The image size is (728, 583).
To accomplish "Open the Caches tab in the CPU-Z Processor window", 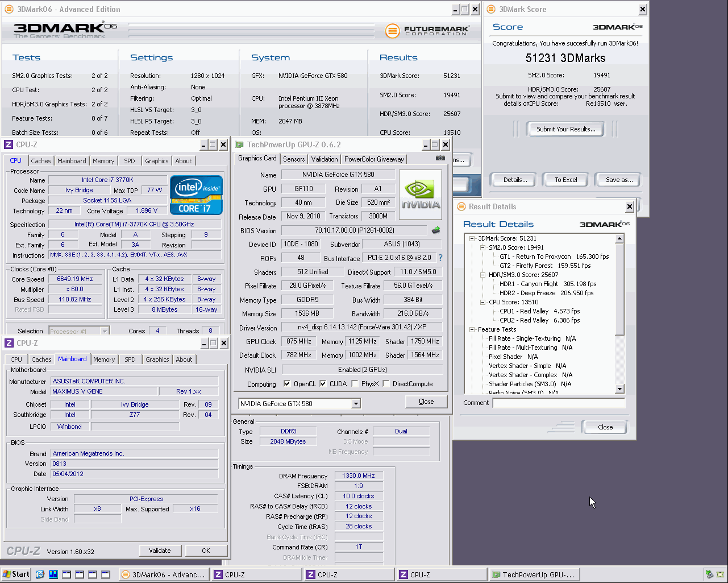I will (x=41, y=161).
